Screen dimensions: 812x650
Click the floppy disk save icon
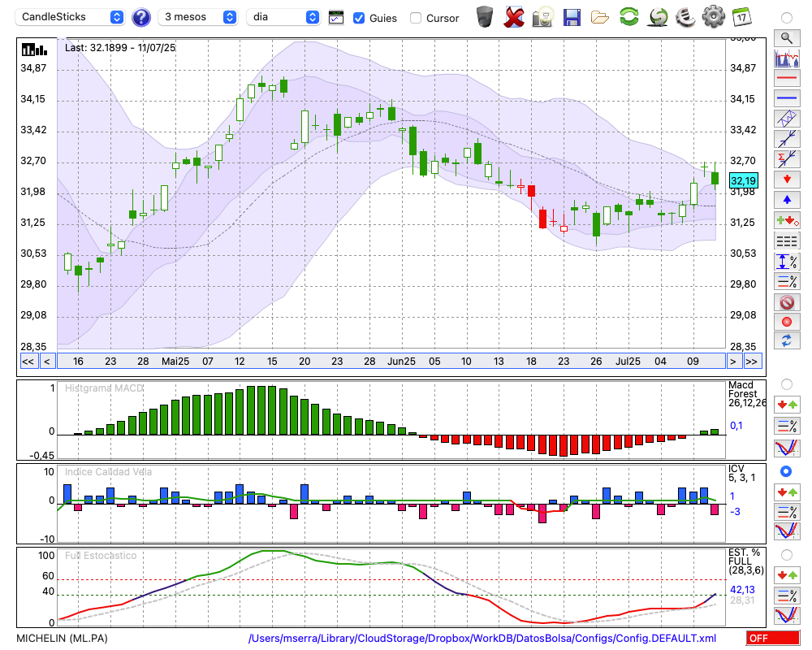click(x=571, y=17)
